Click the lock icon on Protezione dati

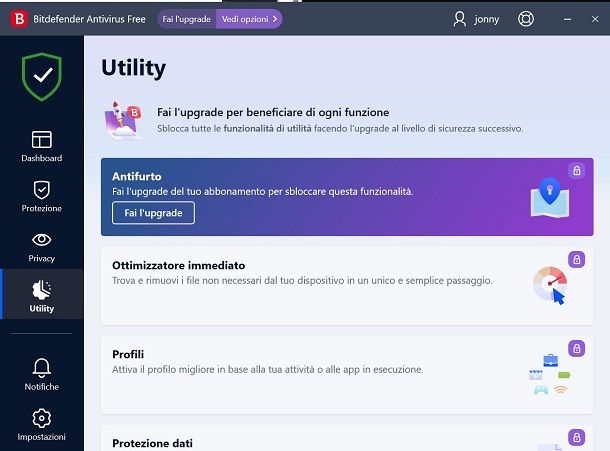coord(577,437)
